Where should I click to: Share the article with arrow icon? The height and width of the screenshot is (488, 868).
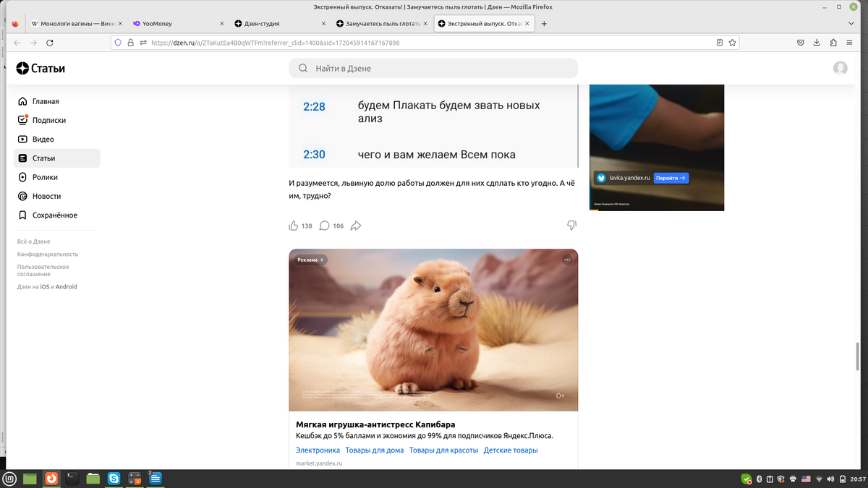(356, 226)
